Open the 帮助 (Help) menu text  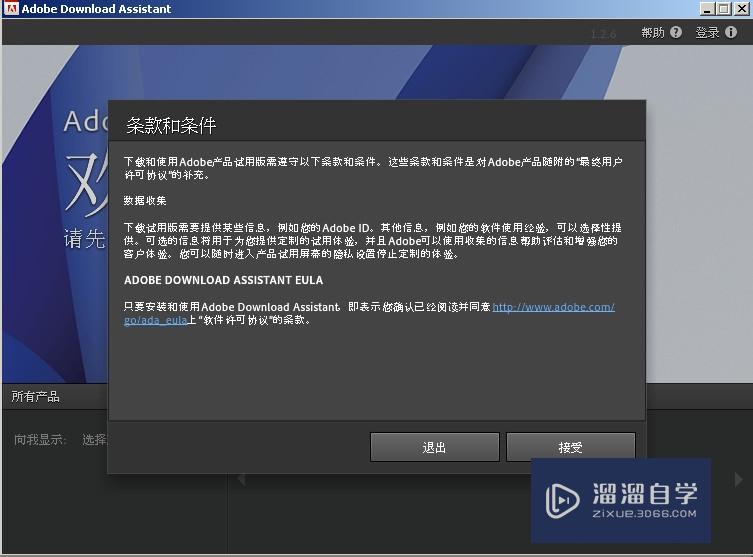(653, 32)
